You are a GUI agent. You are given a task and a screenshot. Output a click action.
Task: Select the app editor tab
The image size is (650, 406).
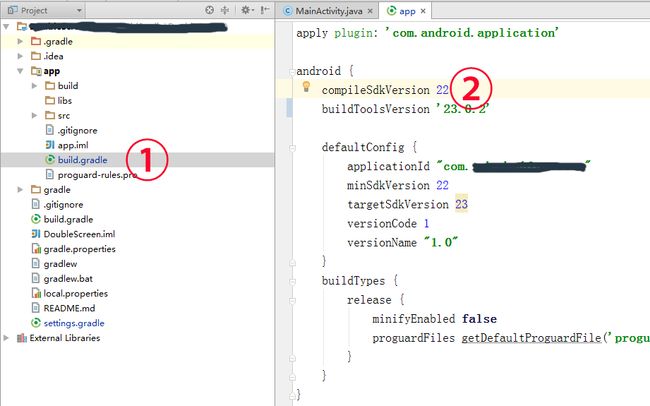tap(407, 11)
